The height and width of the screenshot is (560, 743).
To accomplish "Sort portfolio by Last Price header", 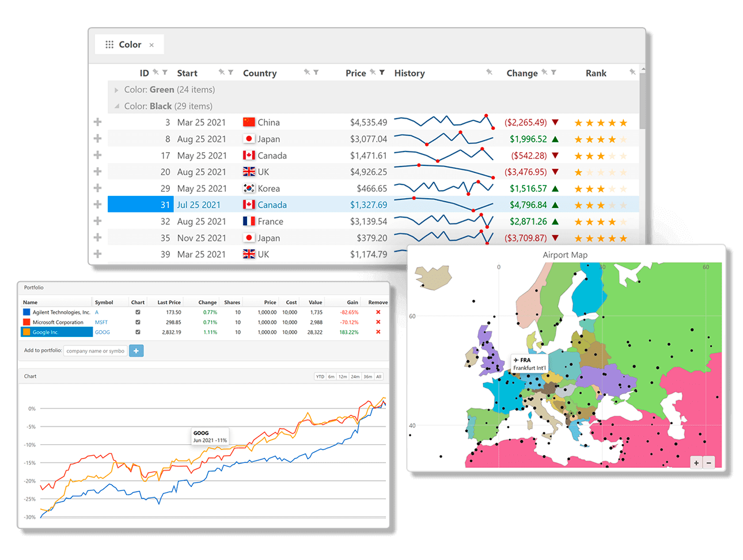I will [x=169, y=302].
